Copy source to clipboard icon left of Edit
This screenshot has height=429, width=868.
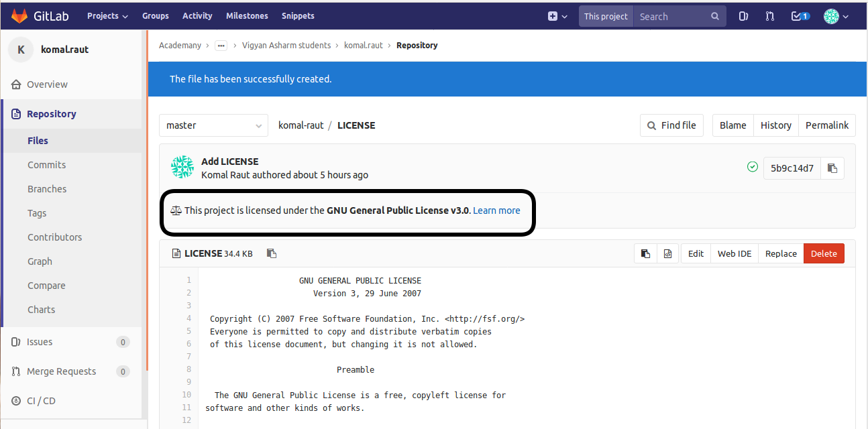645,253
